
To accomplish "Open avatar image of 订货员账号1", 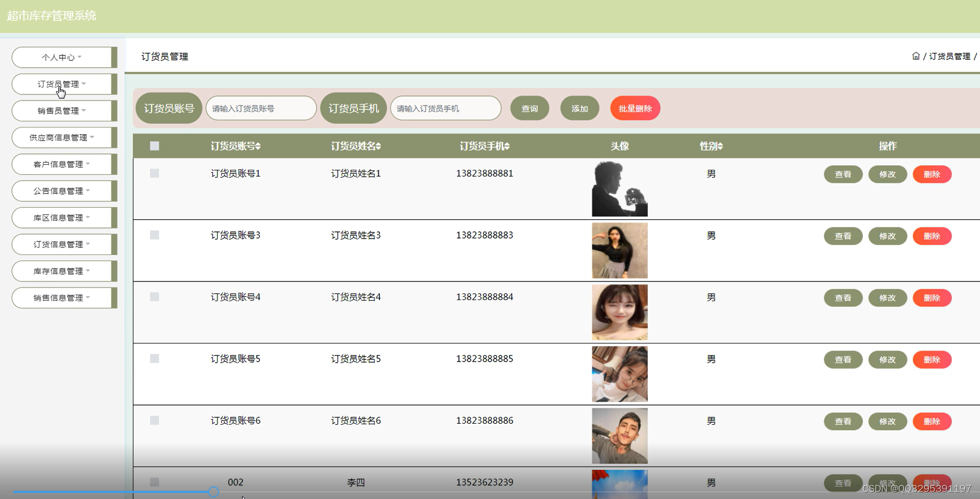I will (620, 188).
